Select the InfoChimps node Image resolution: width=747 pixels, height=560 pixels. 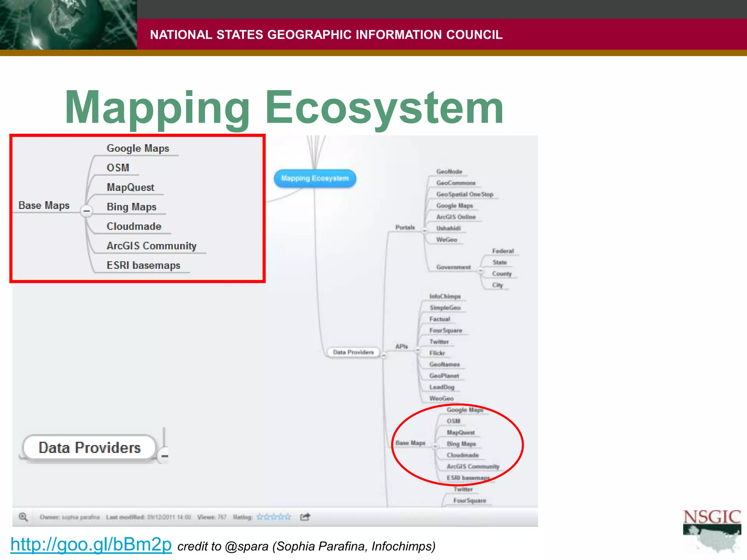[445, 296]
